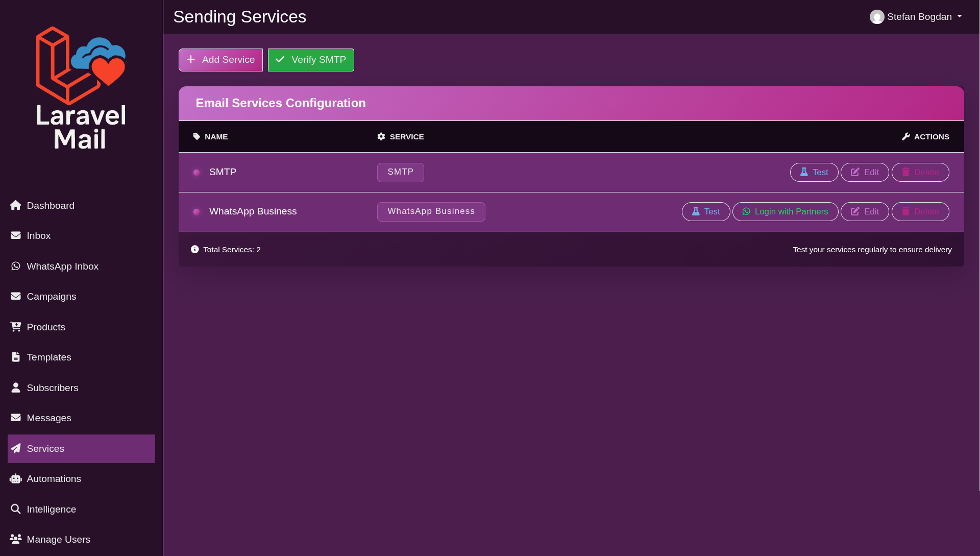
Task: Click the user avatar icon
Action: pyautogui.click(x=877, y=17)
